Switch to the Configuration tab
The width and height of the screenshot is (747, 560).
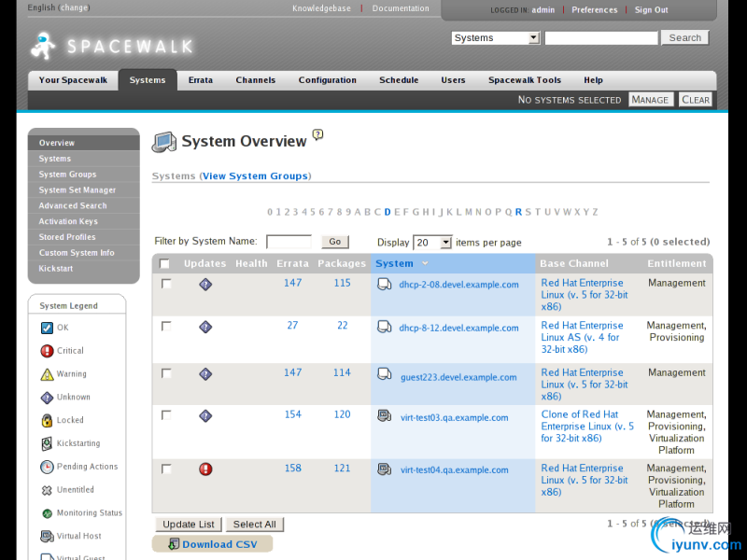click(328, 80)
